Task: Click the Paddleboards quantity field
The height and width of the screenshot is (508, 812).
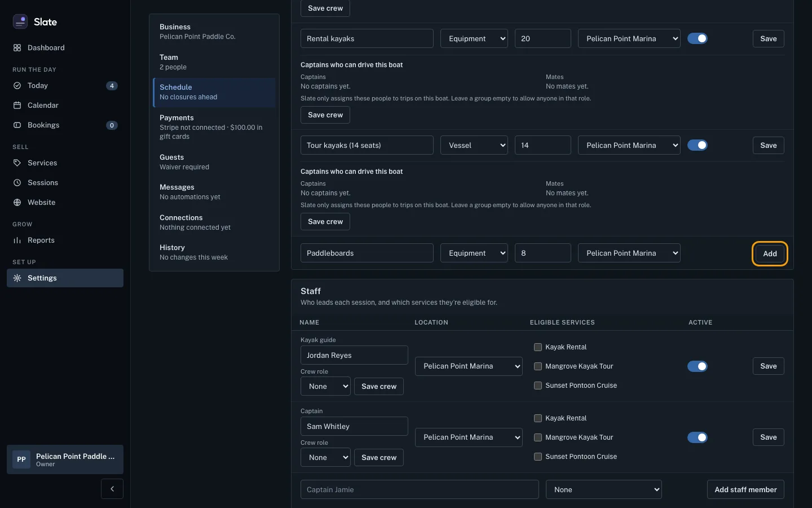Action: click(543, 253)
